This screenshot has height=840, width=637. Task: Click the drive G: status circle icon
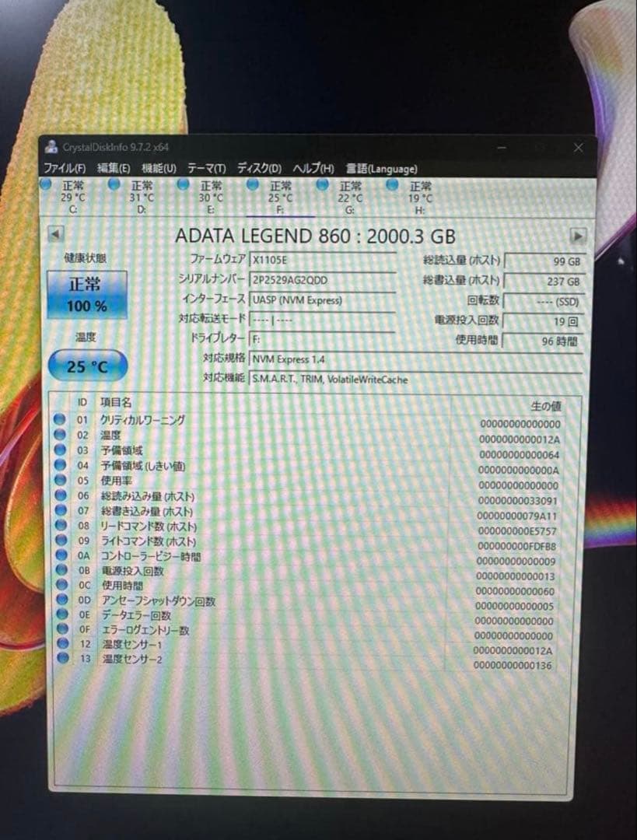tap(321, 185)
